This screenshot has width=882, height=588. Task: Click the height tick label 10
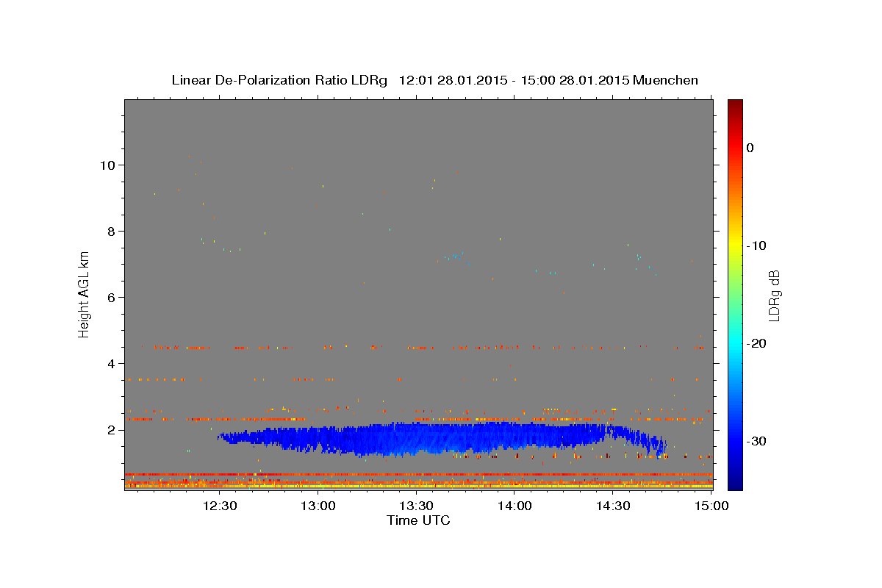109,165
